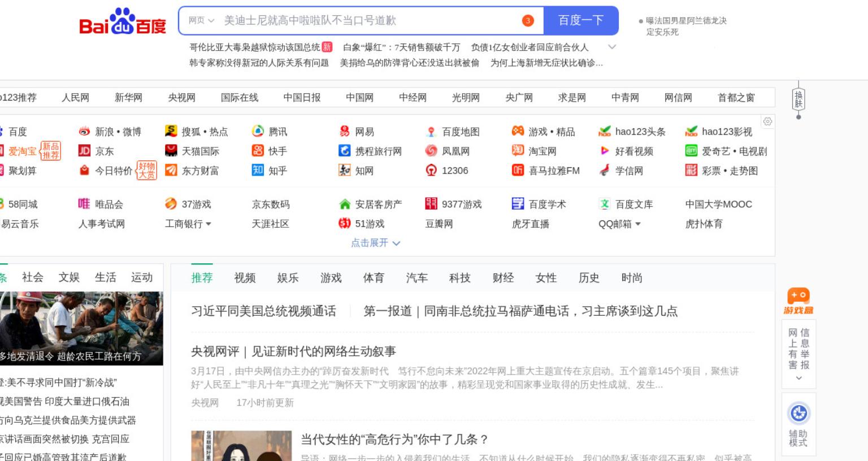Click the search input field
The image size is (868, 461).
pyautogui.click(x=362, y=20)
